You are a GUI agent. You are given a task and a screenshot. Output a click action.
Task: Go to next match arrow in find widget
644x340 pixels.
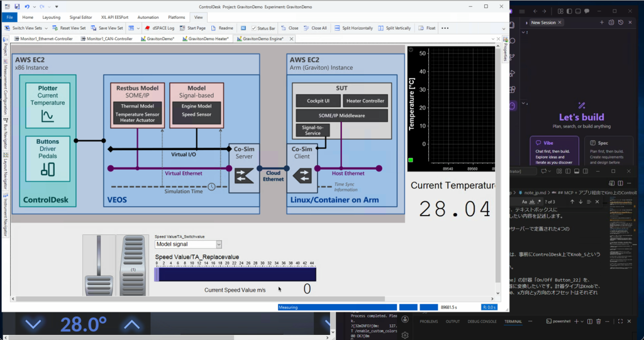[x=580, y=202]
